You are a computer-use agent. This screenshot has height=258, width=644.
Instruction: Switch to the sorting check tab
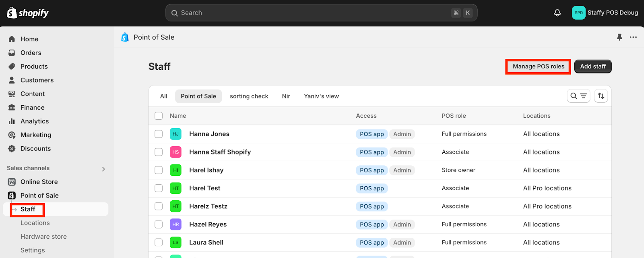coord(249,96)
